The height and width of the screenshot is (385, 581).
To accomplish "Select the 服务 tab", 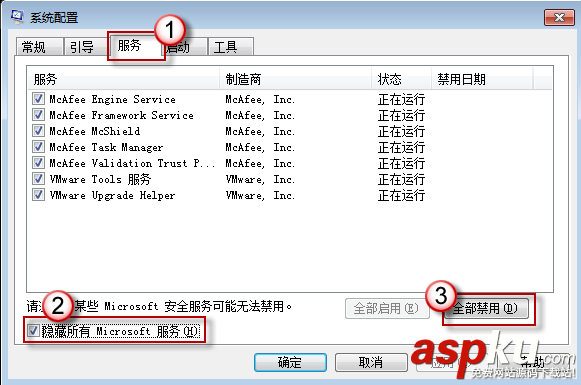I will coord(135,46).
